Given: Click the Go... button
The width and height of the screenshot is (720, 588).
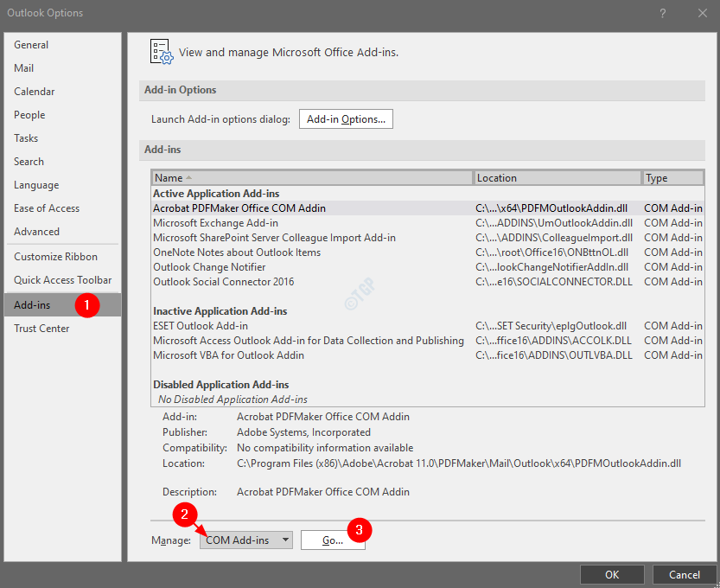Looking at the screenshot, I should [333, 540].
